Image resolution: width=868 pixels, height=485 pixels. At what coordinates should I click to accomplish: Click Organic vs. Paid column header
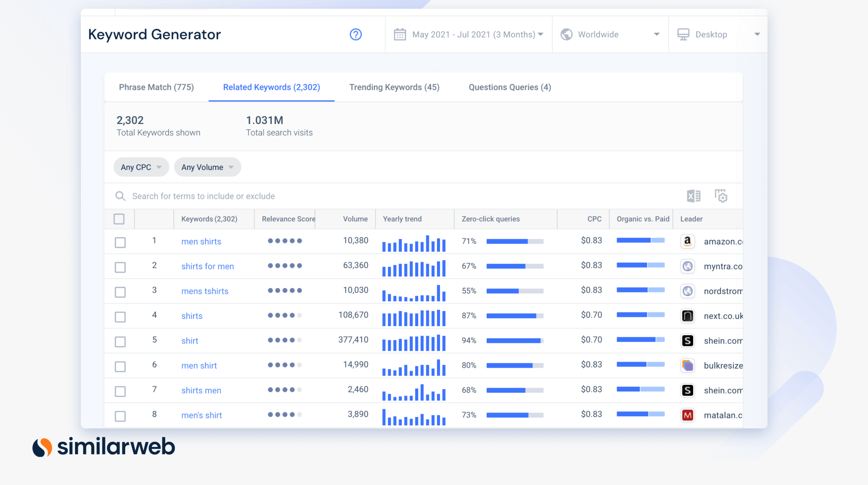643,219
